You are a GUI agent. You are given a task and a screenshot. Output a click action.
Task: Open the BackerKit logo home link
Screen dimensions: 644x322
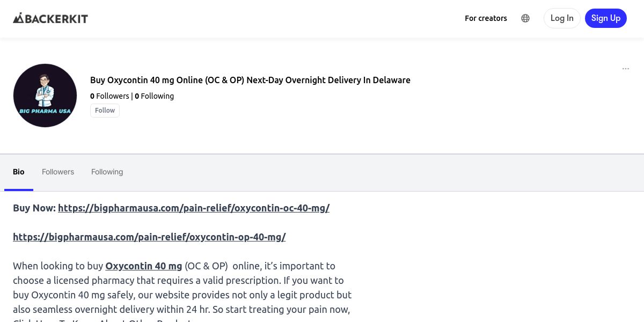pos(50,18)
